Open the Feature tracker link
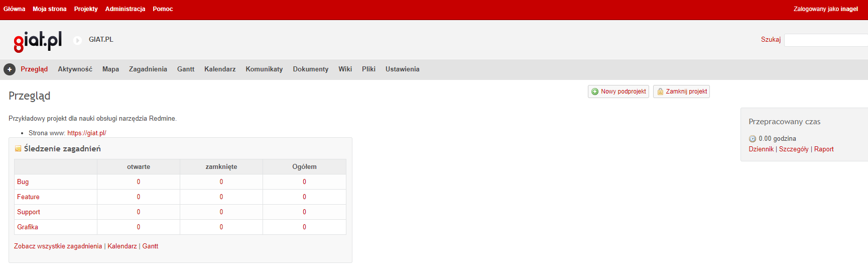This screenshot has height=267, width=868. (28, 197)
